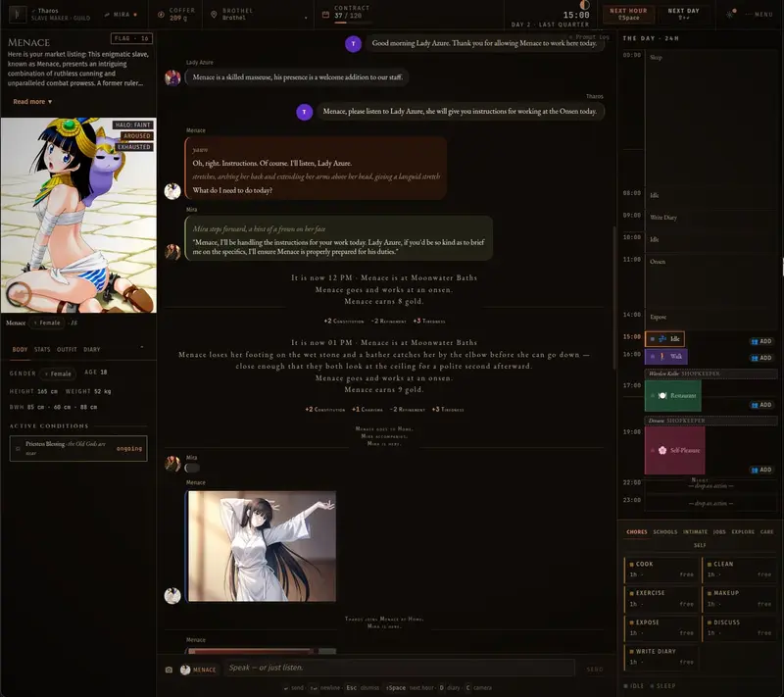Click the Send button beside the chat input
The image size is (784, 697).
point(595,669)
